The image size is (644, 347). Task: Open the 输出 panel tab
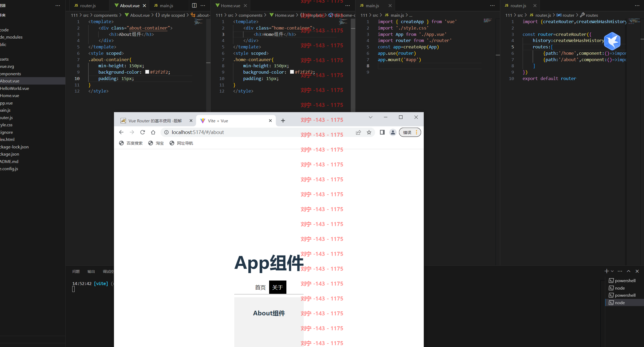tap(91, 271)
